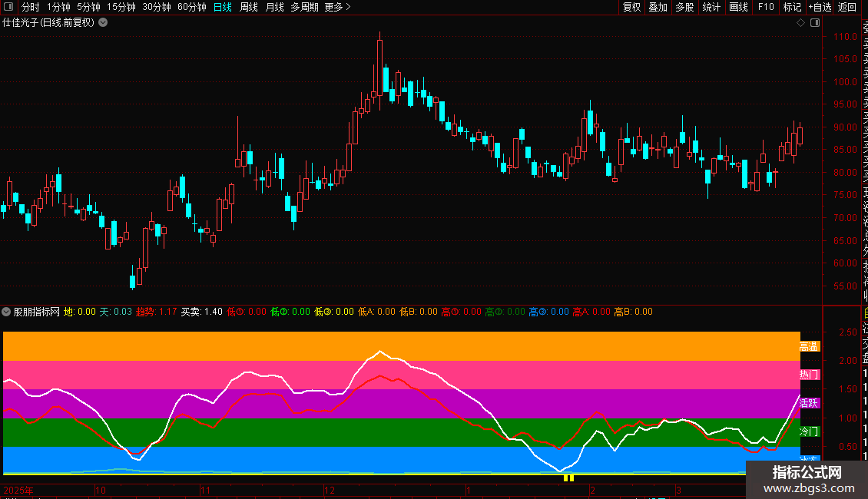Open 统计 statistics tool
The image size is (868, 499).
pyautogui.click(x=711, y=7)
